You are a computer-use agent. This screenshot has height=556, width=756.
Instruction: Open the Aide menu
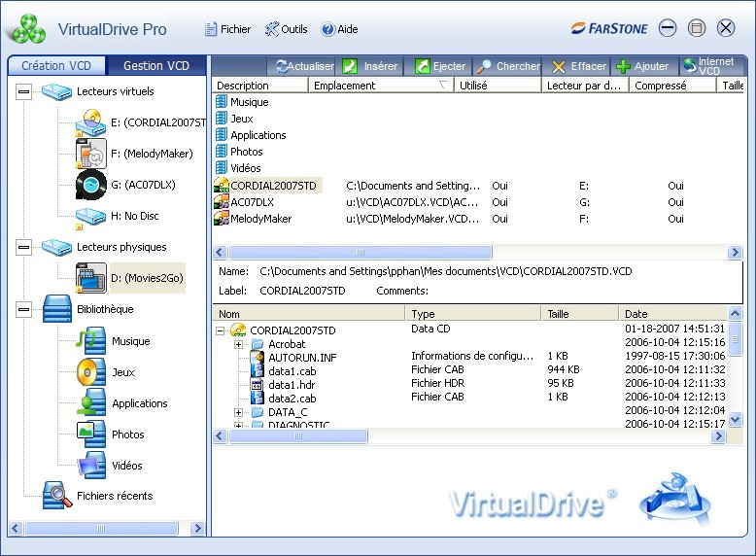pyautogui.click(x=340, y=29)
